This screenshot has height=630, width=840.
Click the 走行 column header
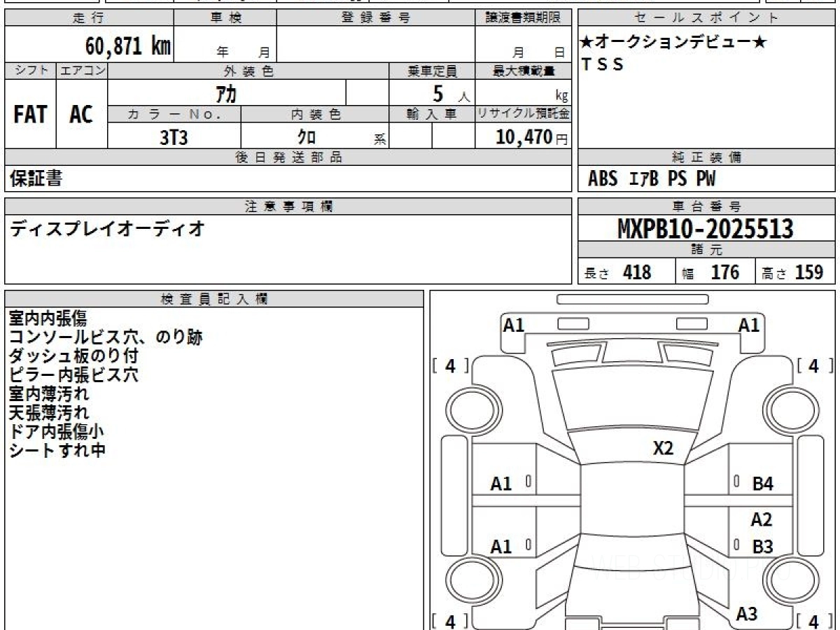tap(89, 18)
